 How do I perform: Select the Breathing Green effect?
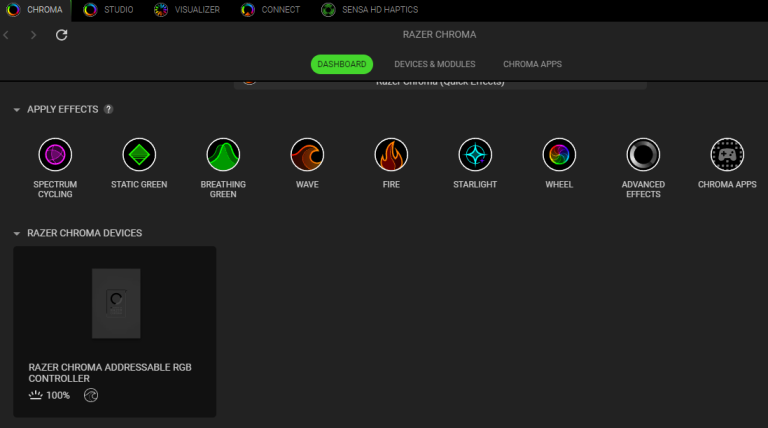[x=223, y=155]
